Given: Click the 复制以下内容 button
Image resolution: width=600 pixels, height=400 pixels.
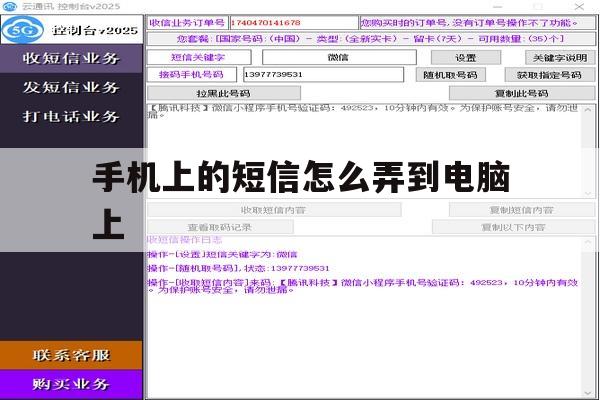Looking at the screenshot, I should [513, 227].
